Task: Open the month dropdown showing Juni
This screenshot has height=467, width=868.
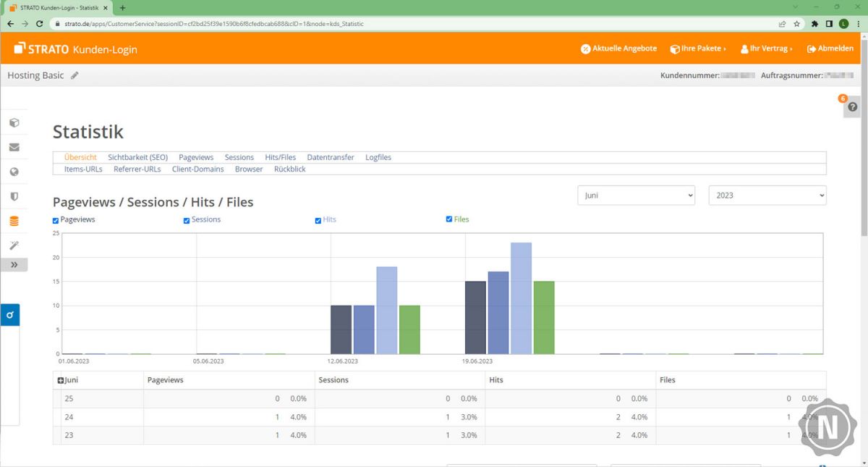Action: pos(636,195)
